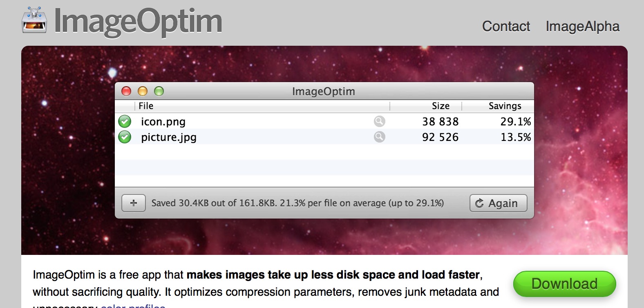Reveal icon.png using its magnifier icon

click(x=380, y=121)
